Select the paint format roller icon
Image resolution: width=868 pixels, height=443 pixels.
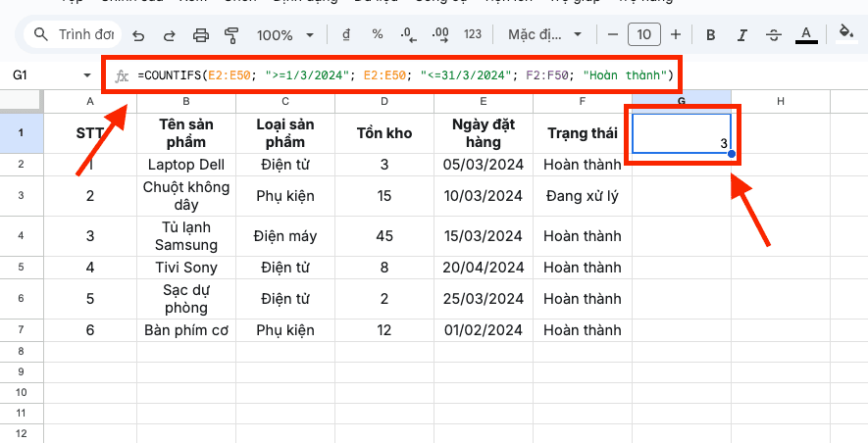(231, 35)
